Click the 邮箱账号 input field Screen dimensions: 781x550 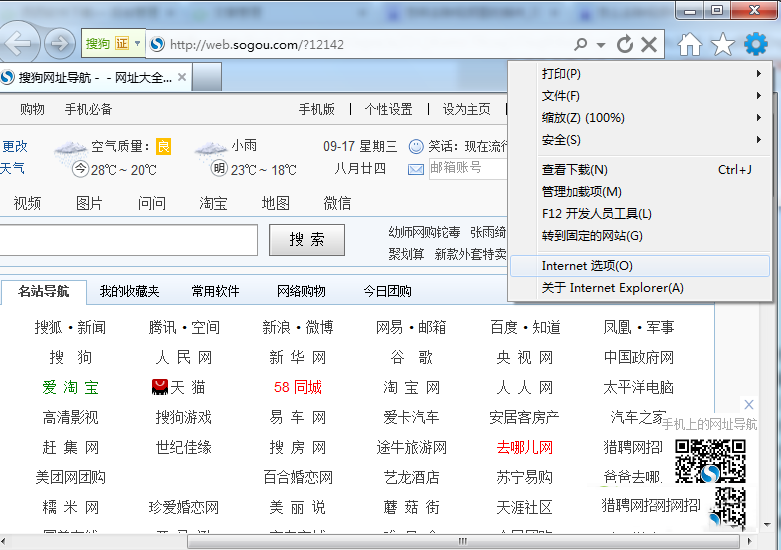point(468,168)
